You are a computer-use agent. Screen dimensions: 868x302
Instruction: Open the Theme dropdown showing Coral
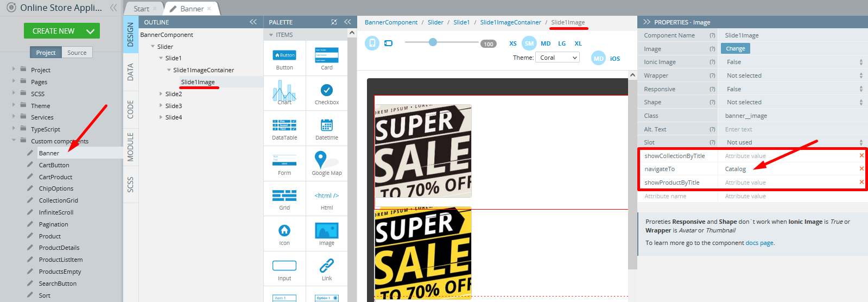557,58
